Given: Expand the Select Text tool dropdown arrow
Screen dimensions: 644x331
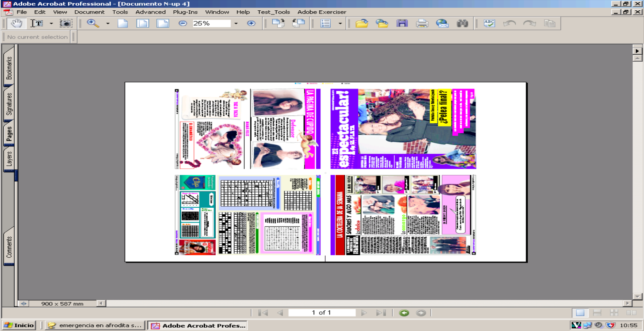Looking at the screenshot, I should click(x=52, y=24).
